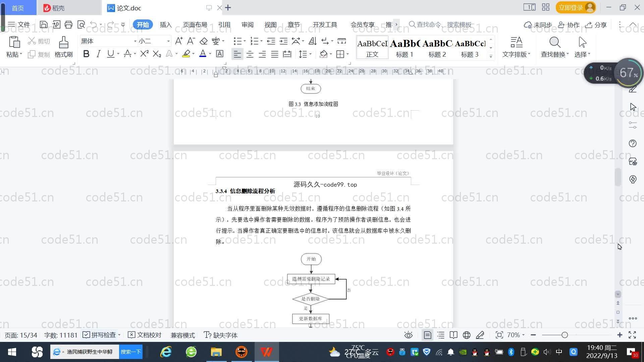
Task: Open the 插入 (Insert) ribbon tab
Action: 166,25
